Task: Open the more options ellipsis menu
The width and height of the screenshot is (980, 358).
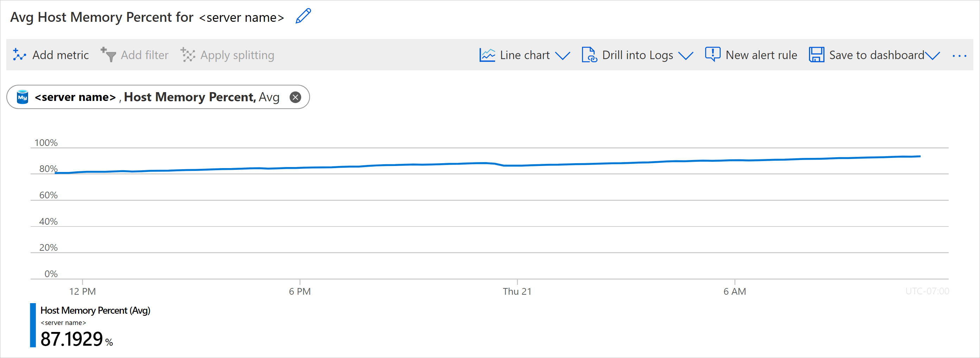Action: tap(959, 56)
